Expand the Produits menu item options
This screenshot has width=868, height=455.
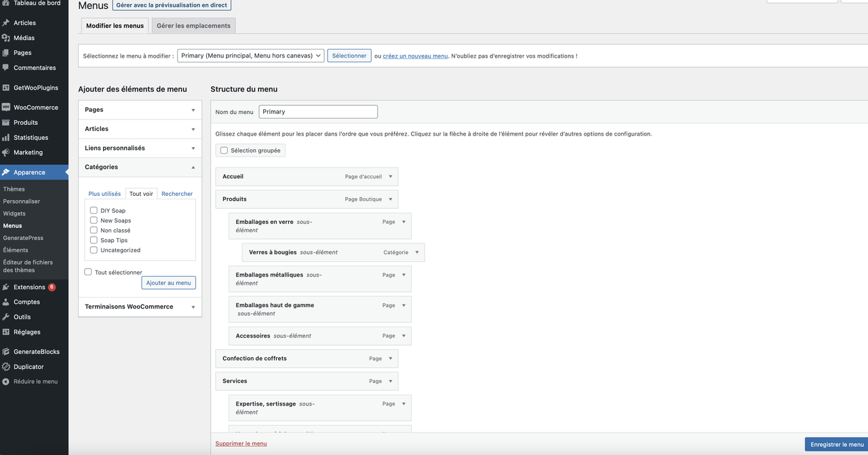(x=391, y=199)
